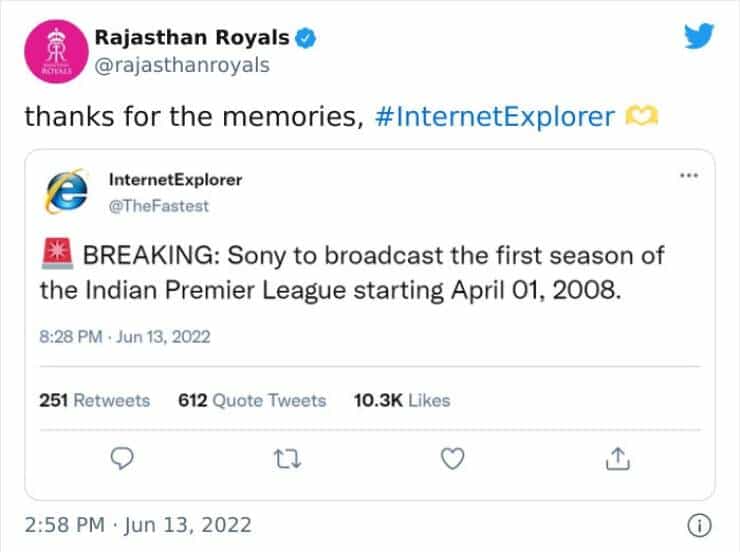The image size is (740, 552).
Task: Click the share upload icon
Action: pos(618,458)
